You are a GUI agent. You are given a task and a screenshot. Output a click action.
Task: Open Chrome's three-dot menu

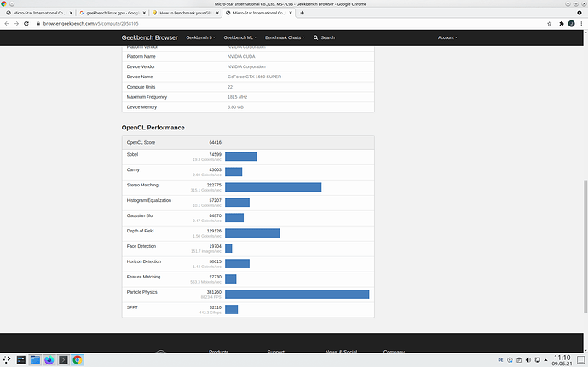coord(581,23)
